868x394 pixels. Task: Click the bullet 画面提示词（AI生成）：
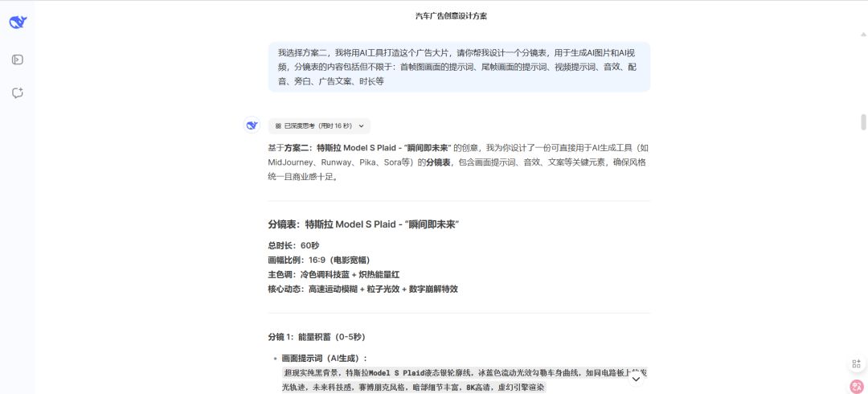tap(325, 358)
